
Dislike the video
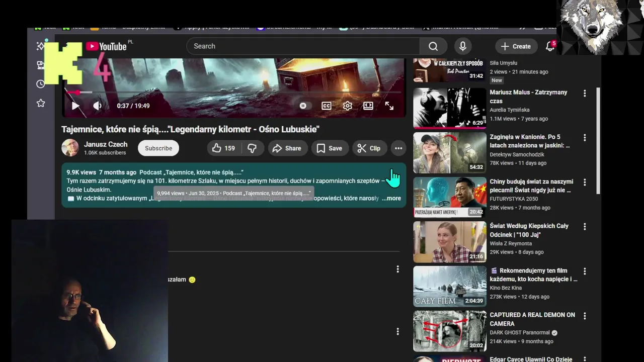[x=252, y=148]
